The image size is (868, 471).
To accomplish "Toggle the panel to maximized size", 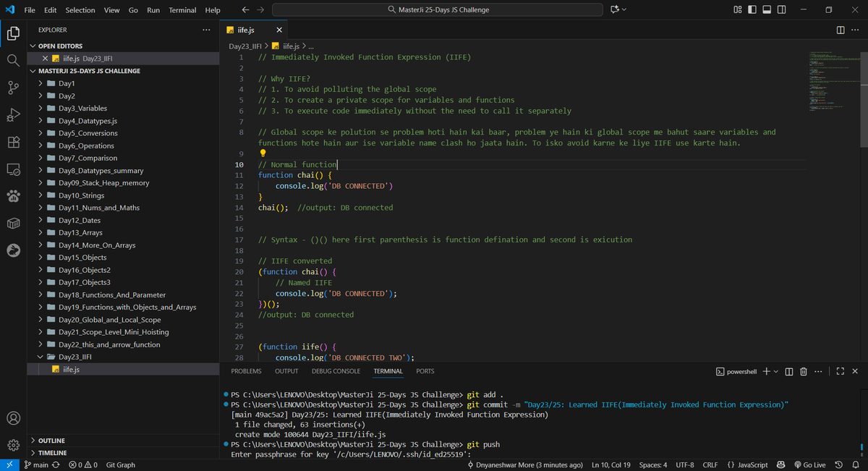I will coord(840,371).
